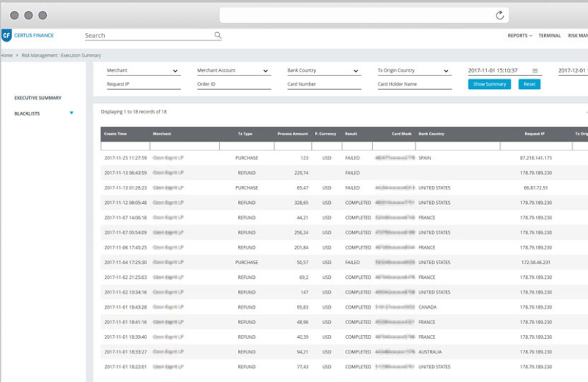This screenshot has height=382, width=588.
Task: Click the amount 69,2 cell
Action: 304,277
